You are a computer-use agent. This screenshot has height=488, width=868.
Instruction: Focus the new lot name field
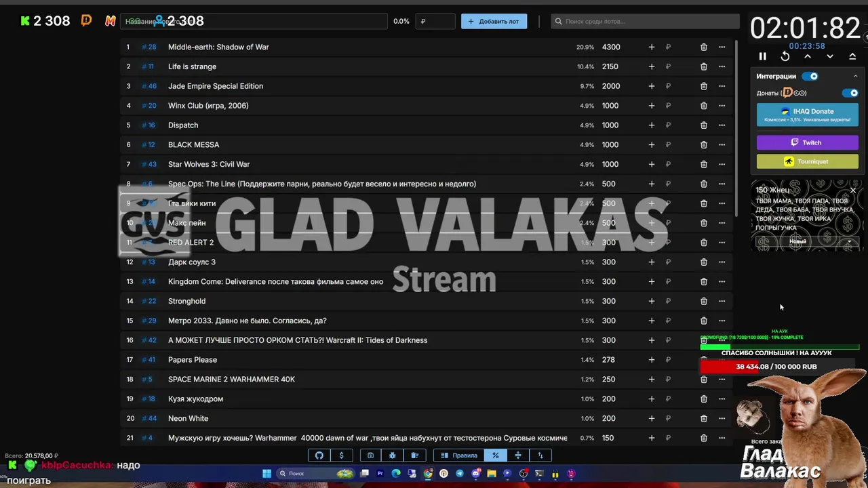254,21
